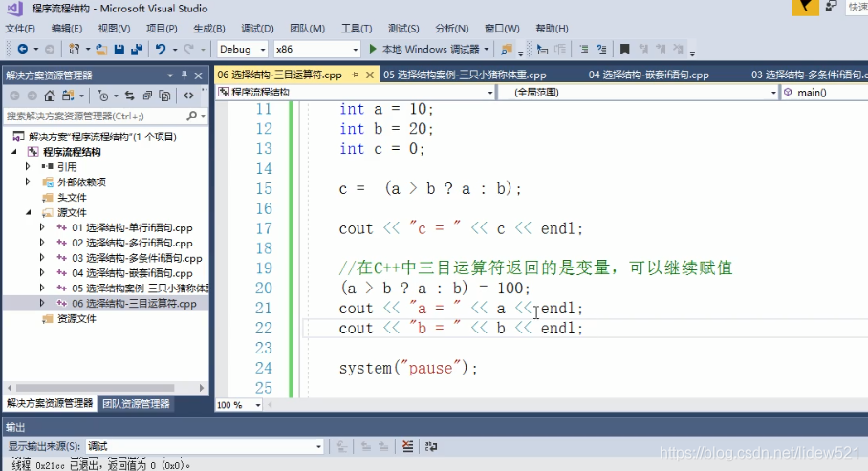Click the View Code angle brackets icon
The image size is (868, 471).
pyautogui.click(x=188, y=96)
